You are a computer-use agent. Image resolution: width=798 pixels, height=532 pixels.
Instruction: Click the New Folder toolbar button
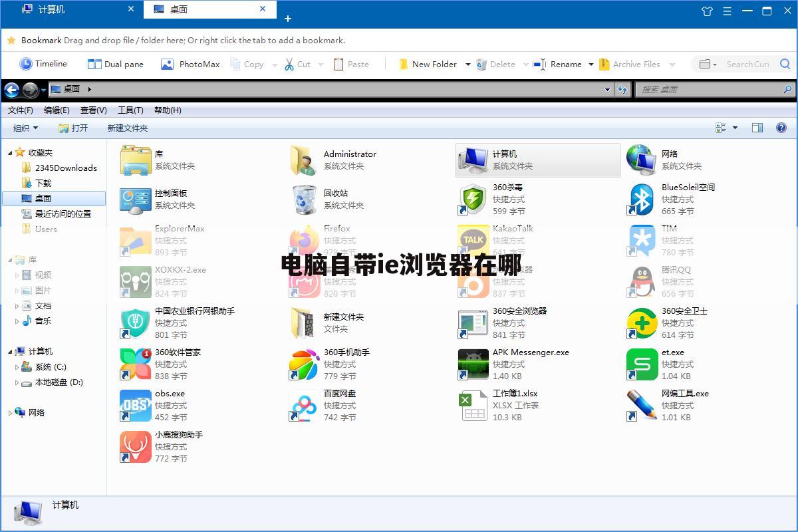click(428, 64)
